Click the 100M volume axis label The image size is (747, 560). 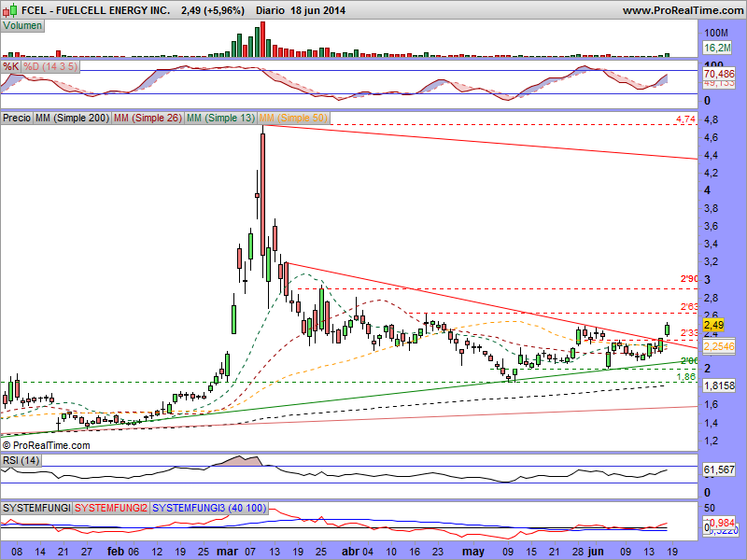coord(716,33)
